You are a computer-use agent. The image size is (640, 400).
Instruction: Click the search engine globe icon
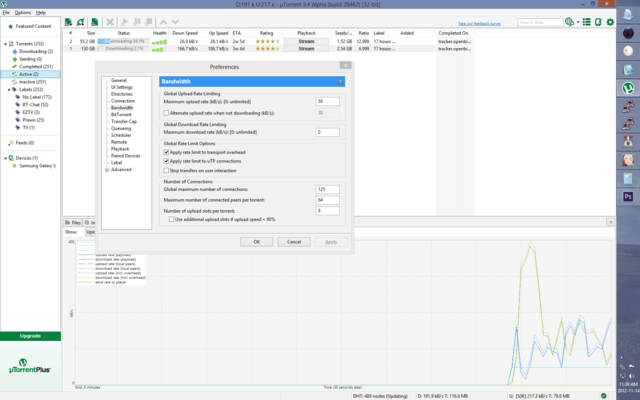pos(569,22)
